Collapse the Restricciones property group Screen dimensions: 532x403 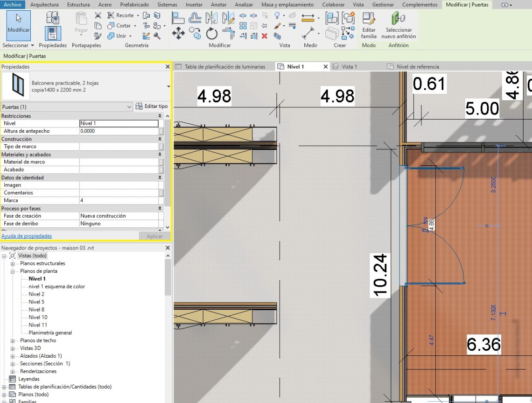[160, 116]
